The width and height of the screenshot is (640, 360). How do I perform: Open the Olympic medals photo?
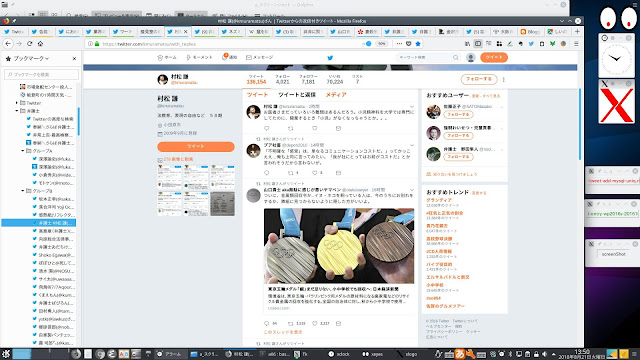point(339,246)
